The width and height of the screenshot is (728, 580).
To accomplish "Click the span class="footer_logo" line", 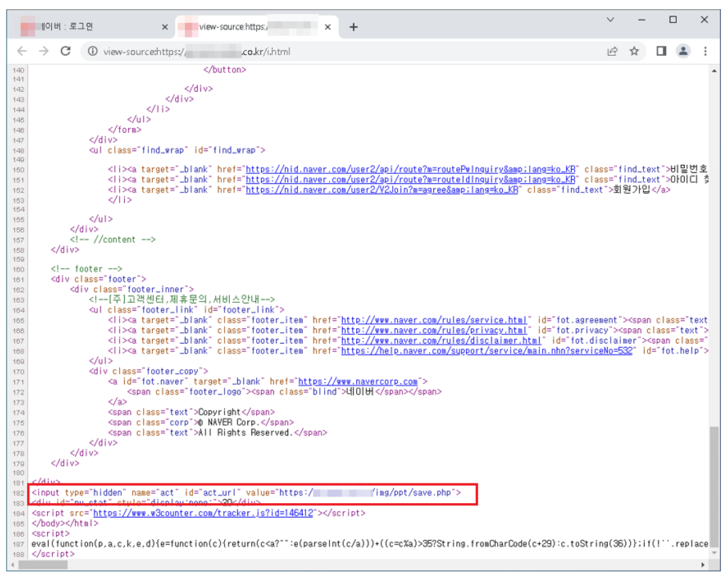I will pos(284,391).
